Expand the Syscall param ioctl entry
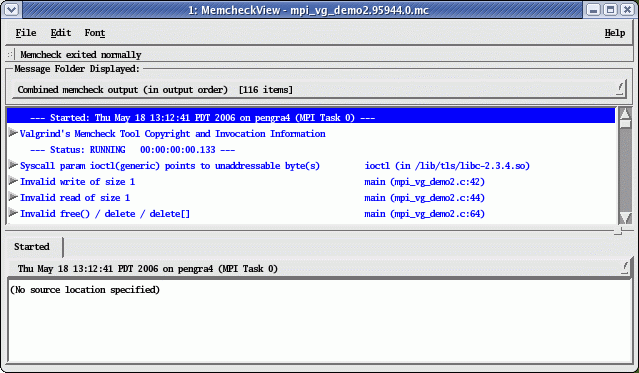Image resolution: width=639 pixels, height=373 pixels. (13, 165)
